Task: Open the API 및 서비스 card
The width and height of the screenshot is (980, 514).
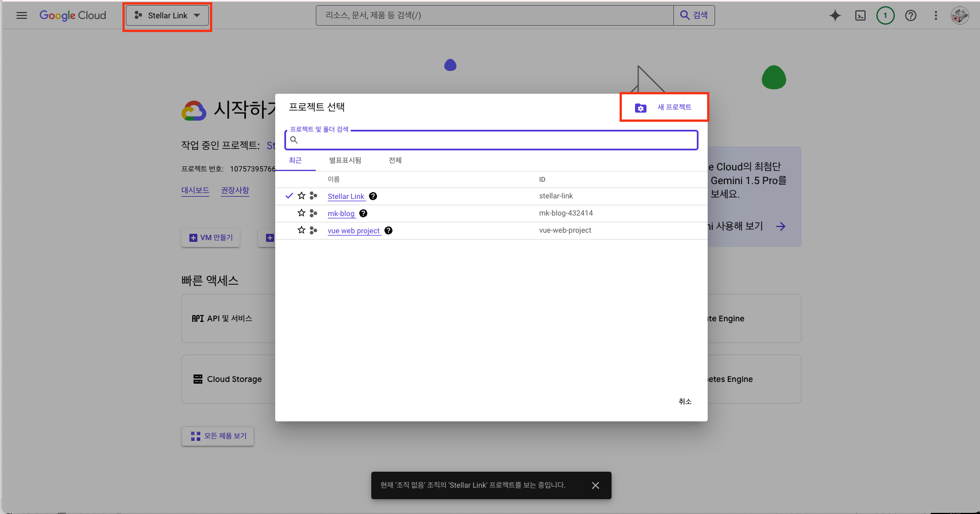Action: pos(228,318)
